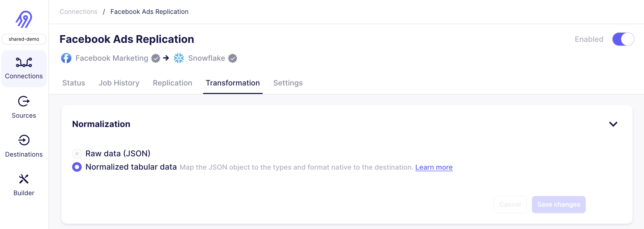Click the Airbyte logo icon

(x=24, y=19)
